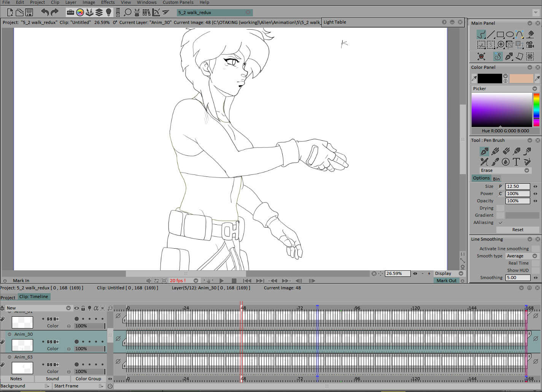The width and height of the screenshot is (542, 392).
Task: Click the Sound button
Action: point(52,379)
